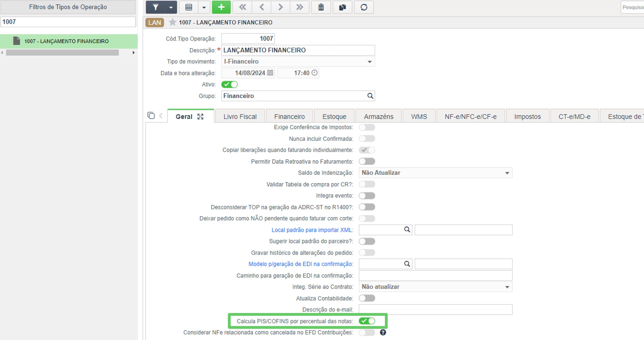Add a new record with green plus
Viewport: 644px width, 340px height.
pyautogui.click(x=221, y=7)
